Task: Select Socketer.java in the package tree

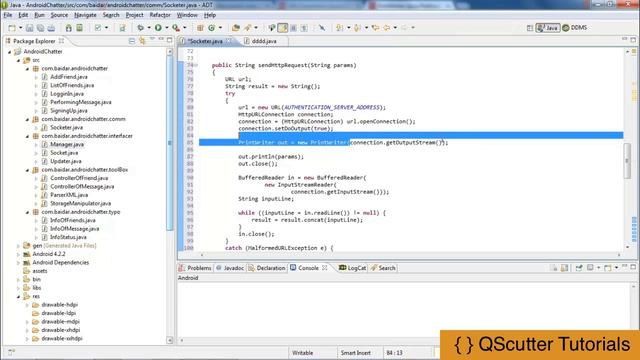Action: 66,128
